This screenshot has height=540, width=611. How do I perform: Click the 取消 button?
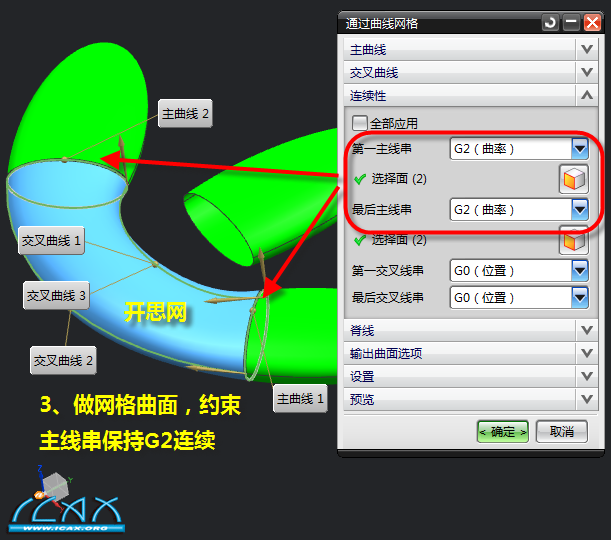tap(562, 432)
